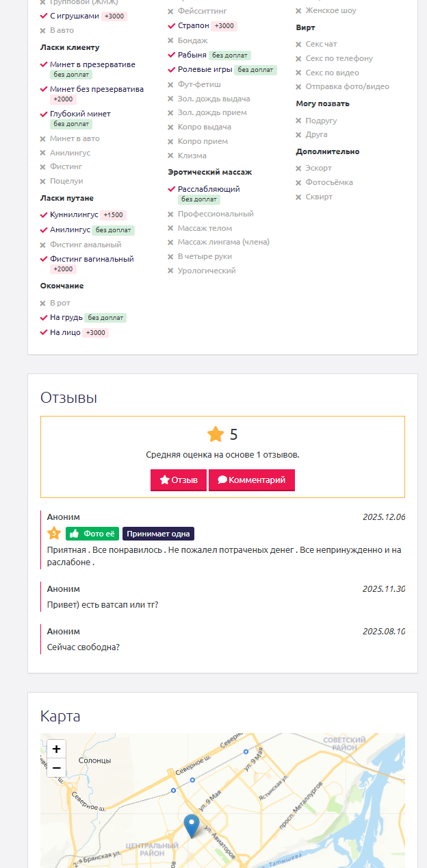The image size is (427, 868).
Task: Click the 'без доплат' tag under Расслабляющий
Action: (x=199, y=200)
